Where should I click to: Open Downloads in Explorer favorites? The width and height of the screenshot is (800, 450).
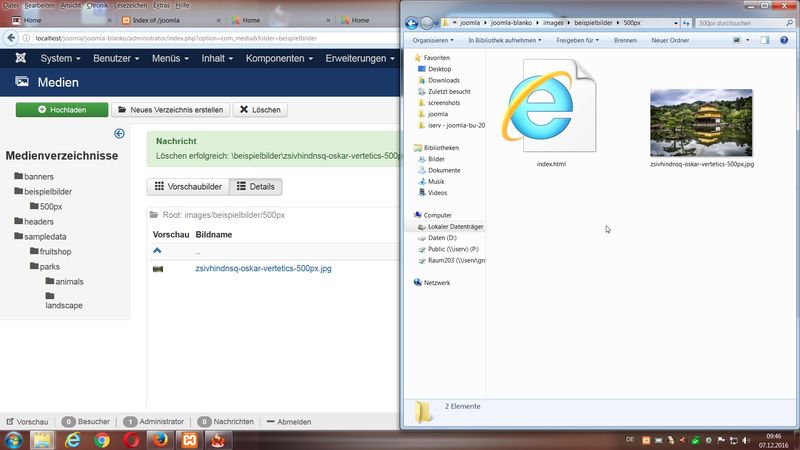pyautogui.click(x=438, y=80)
